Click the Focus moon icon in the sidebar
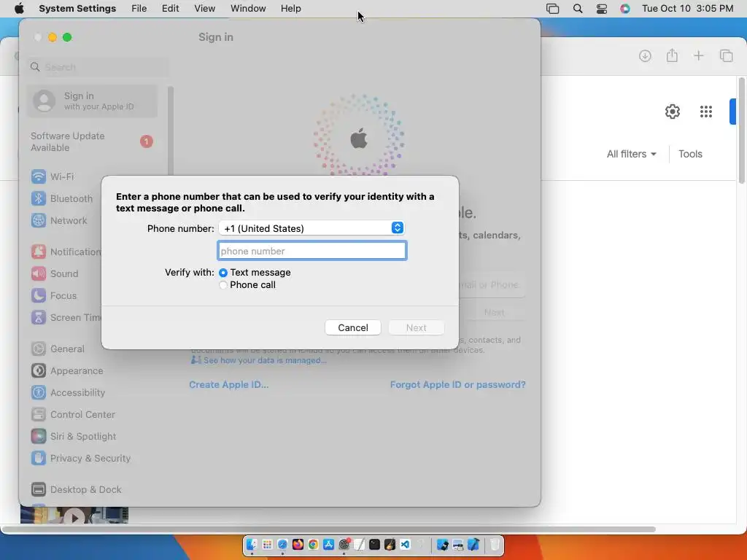 pyautogui.click(x=39, y=296)
